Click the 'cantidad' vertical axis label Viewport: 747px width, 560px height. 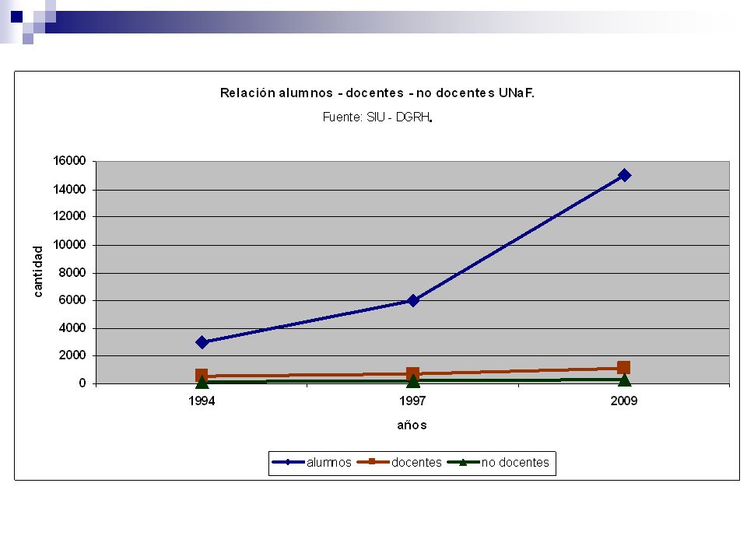pos(37,271)
